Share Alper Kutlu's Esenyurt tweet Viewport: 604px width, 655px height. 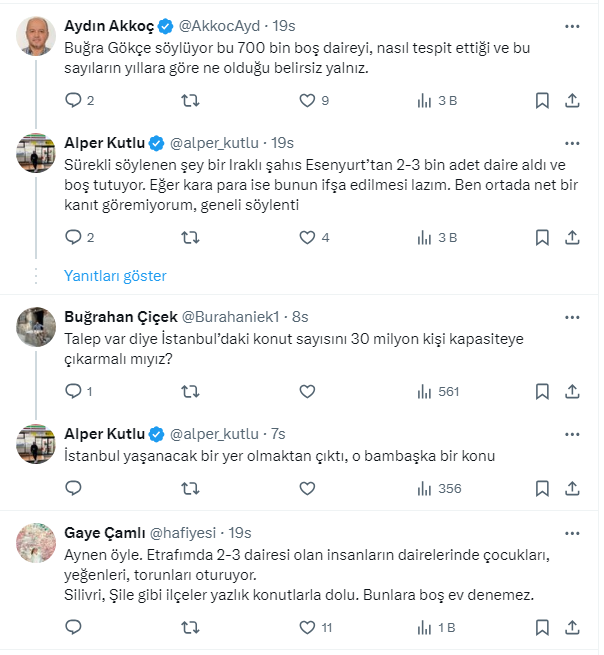point(572,237)
